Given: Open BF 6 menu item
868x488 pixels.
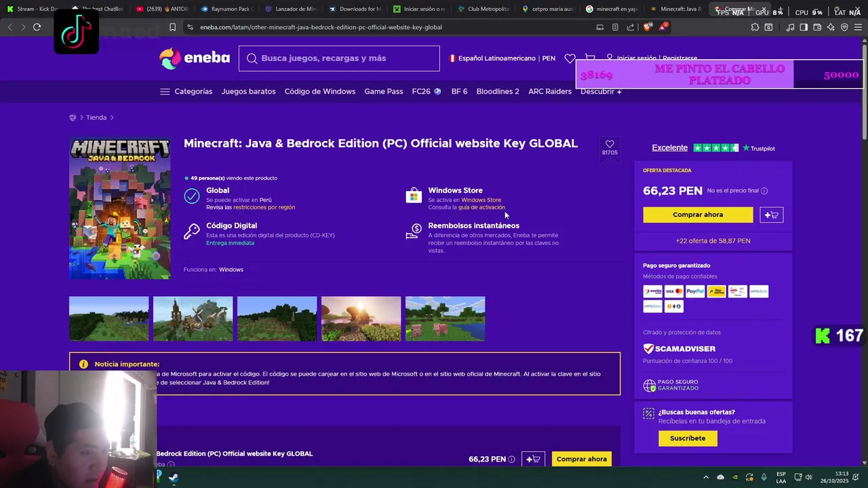Looking at the screenshot, I should [x=459, y=91].
